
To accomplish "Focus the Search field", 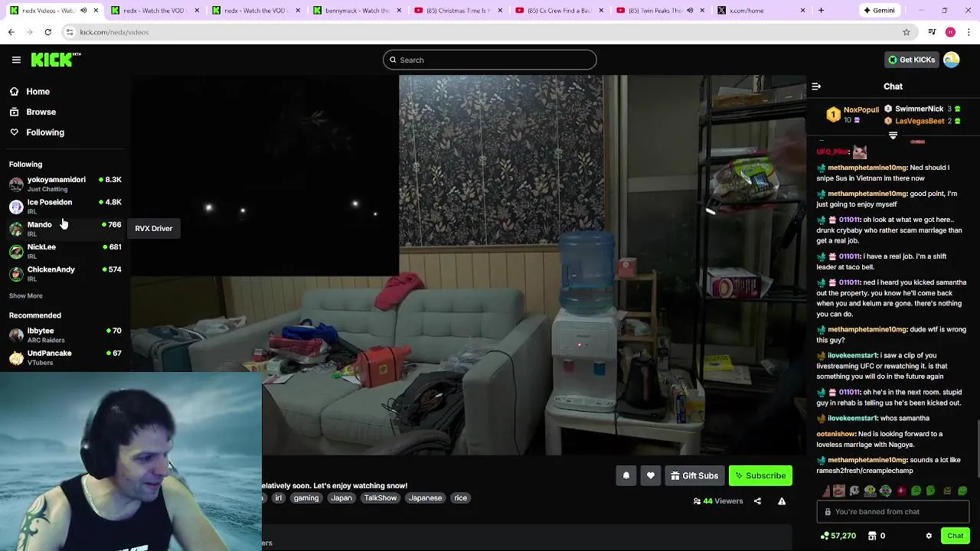I will (x=490, y=60).
